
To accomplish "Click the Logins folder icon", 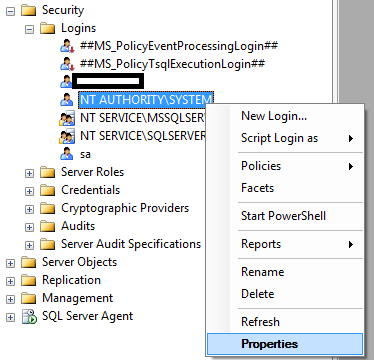I will click(47, 29).
